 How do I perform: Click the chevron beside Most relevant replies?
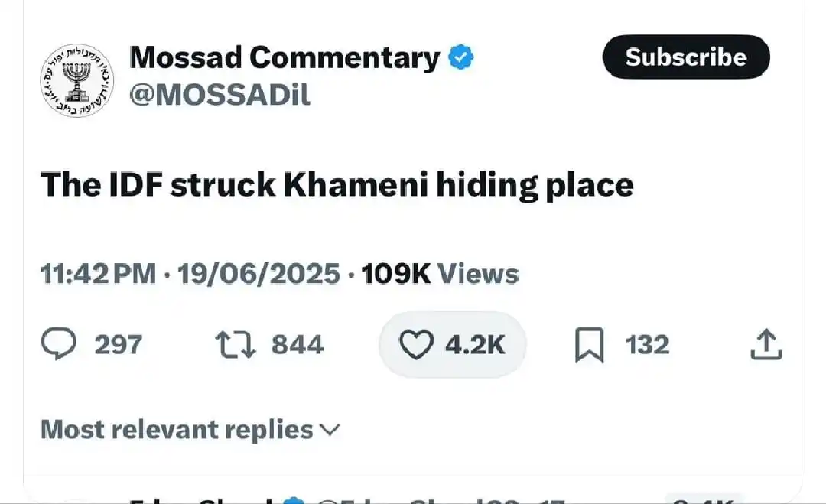click(330, 431)
